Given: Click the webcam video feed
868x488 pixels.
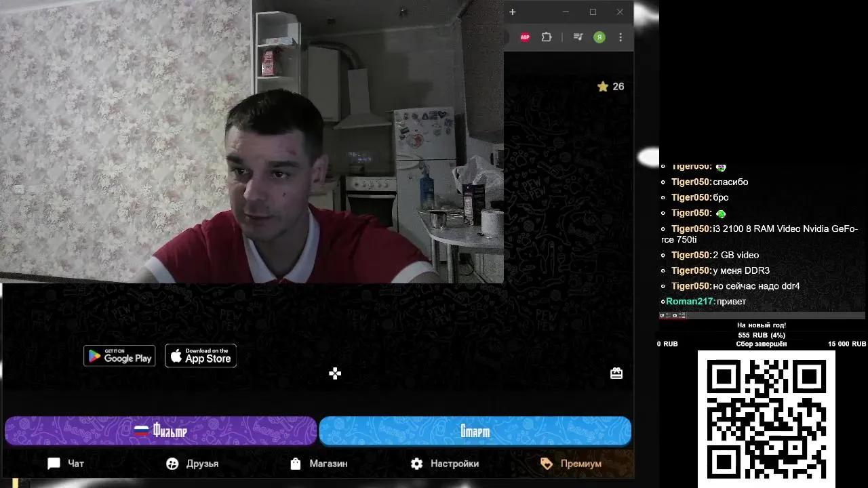Looking at the screenshot, I should pyautogui.click(x=252, y=141).
